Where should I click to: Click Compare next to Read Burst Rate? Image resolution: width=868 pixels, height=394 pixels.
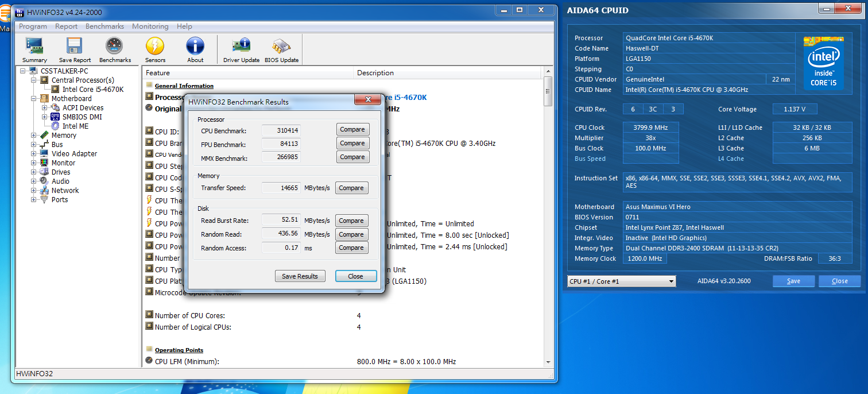pyautogui.click(x=351, y=221)
